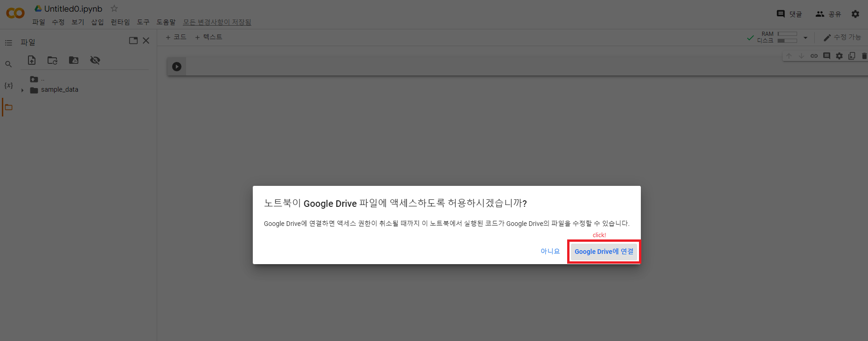Add comment to cell icon
The height and width of the screenshot is (341, 868).
click(826, 56)
